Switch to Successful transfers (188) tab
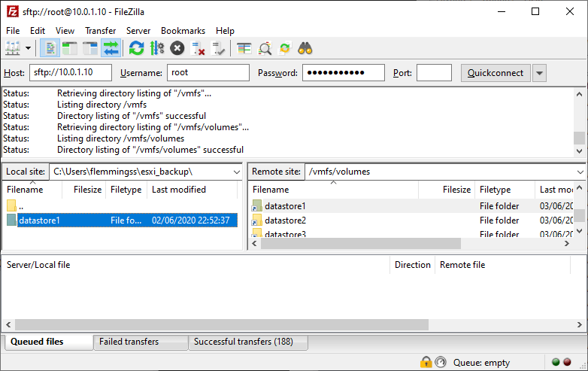The height and width of the screenshot is (371, 588). click(x=248, y=342)
